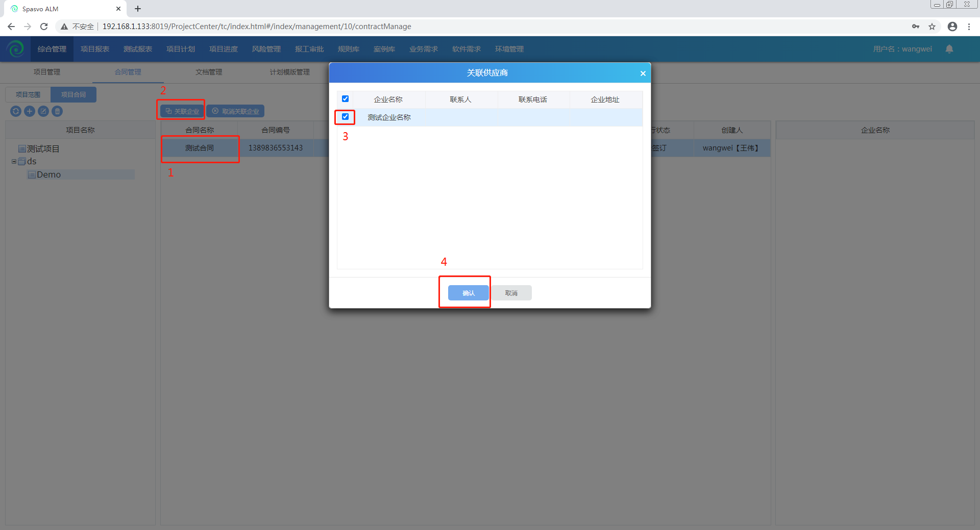The width and height of the screenshot is (980, 530).
Task: Open the 项目进度 menu
Action: coord(224,49)
